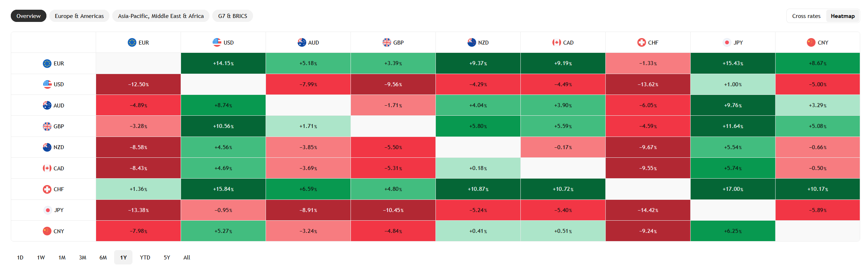This screenshot has height=267, width=868.
Task: Open Asia-Pacific, Middle East & Africa tab
Action: 161,16
